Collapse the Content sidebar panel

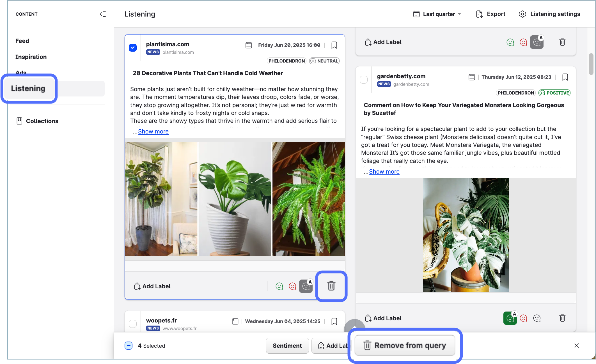(x=103, y=14)
